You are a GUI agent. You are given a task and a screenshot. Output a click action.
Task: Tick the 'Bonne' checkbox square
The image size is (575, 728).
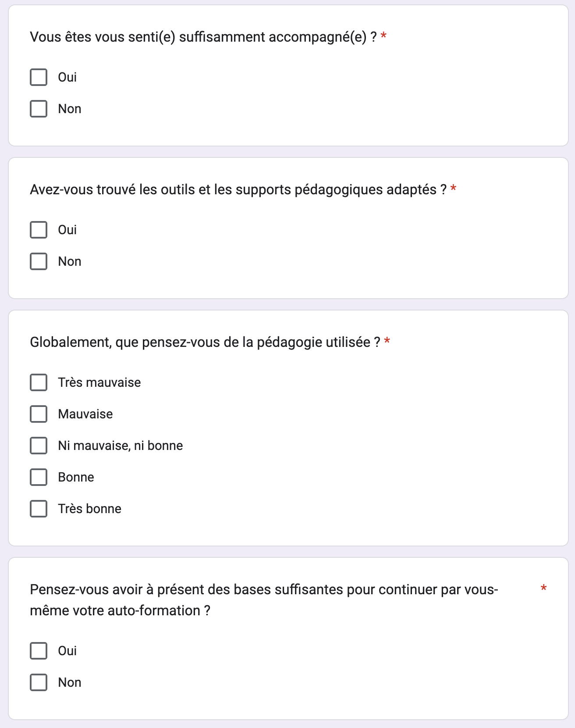pyautogui.click(x=39, y=477)
